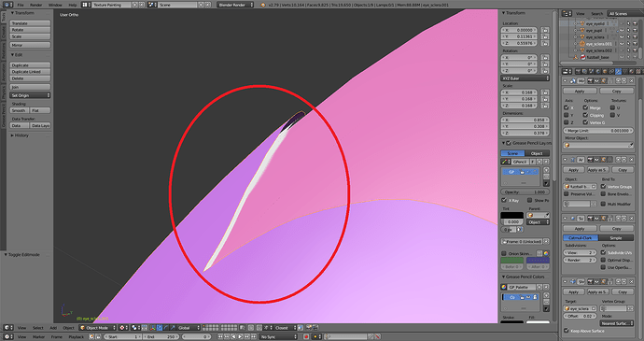Select the Catmull-Clark subdivision type
644x341 pixels.
pyautogui.click(x=581, y=237)
